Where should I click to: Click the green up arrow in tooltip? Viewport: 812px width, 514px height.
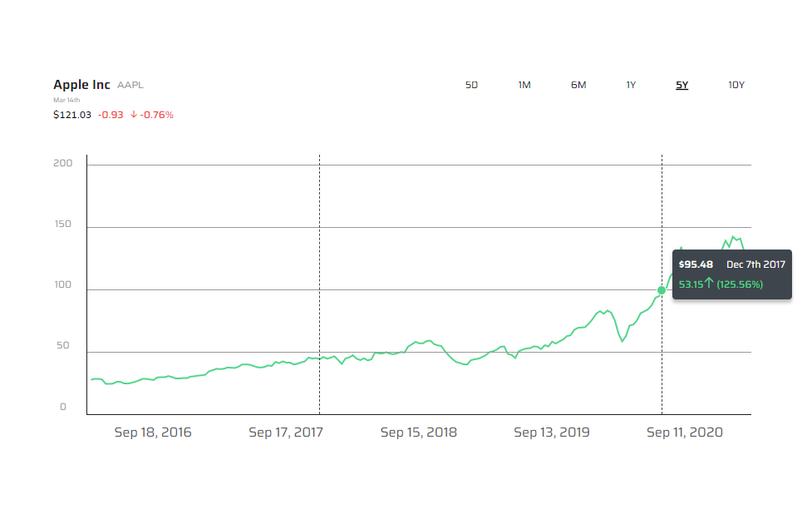(711, 284)
